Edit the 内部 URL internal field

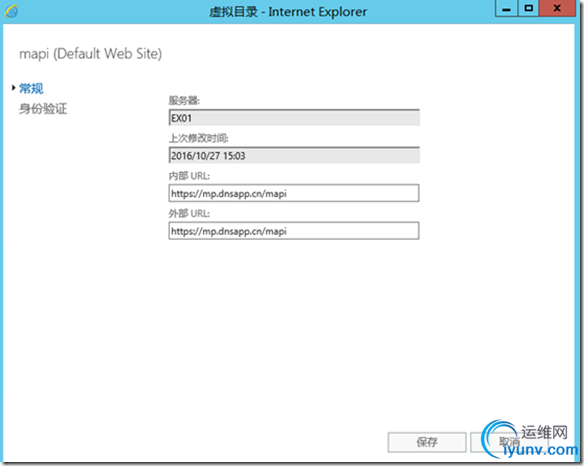pos(294,193)
